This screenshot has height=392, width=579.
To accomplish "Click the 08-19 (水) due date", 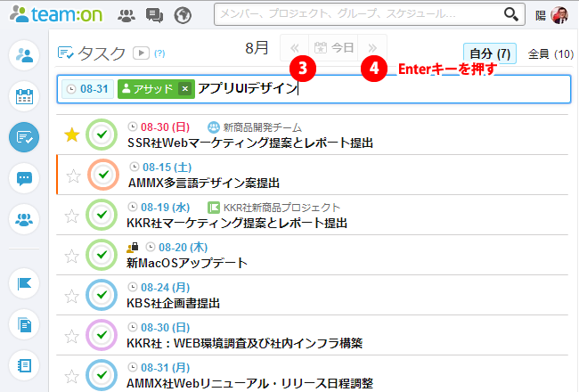I will coord(165,208).
